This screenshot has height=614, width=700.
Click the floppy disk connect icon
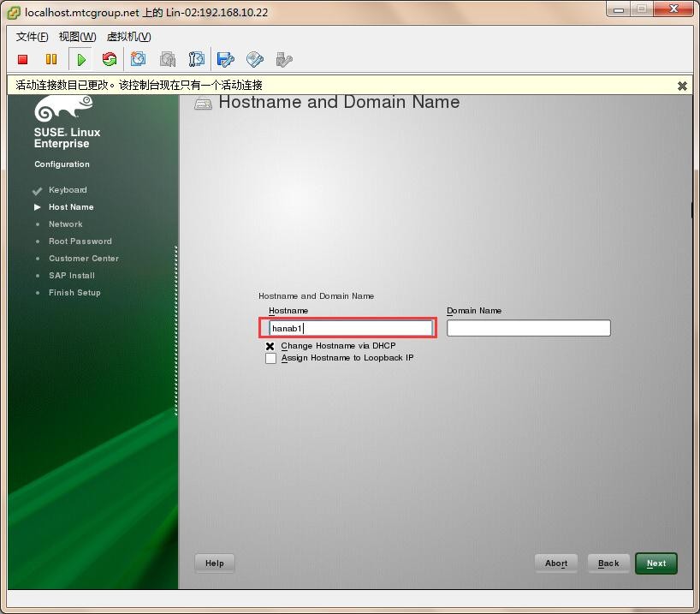tap(225, 59)
